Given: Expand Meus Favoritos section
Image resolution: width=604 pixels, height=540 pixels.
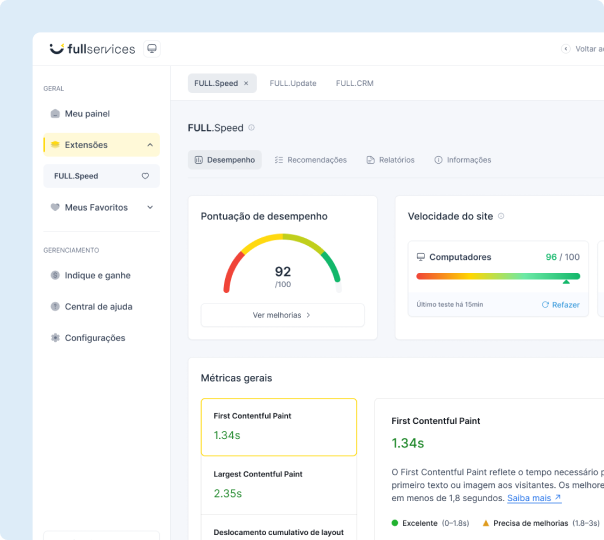Looking at the screenshot, I should [150, 207].
